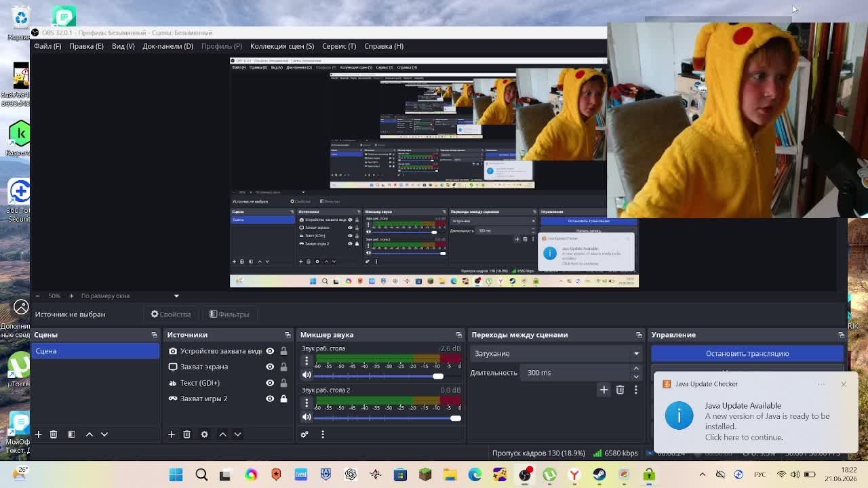
Task: Show hidden system tray icons chevron
Action: 703,474
